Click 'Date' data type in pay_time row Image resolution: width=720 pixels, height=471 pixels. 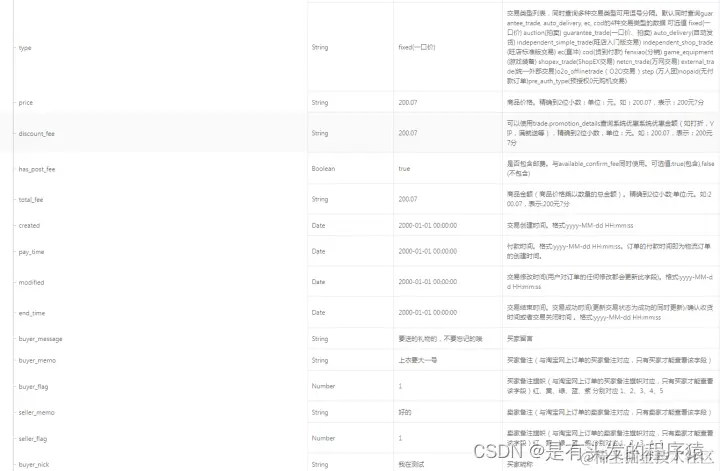pos(318,252)
